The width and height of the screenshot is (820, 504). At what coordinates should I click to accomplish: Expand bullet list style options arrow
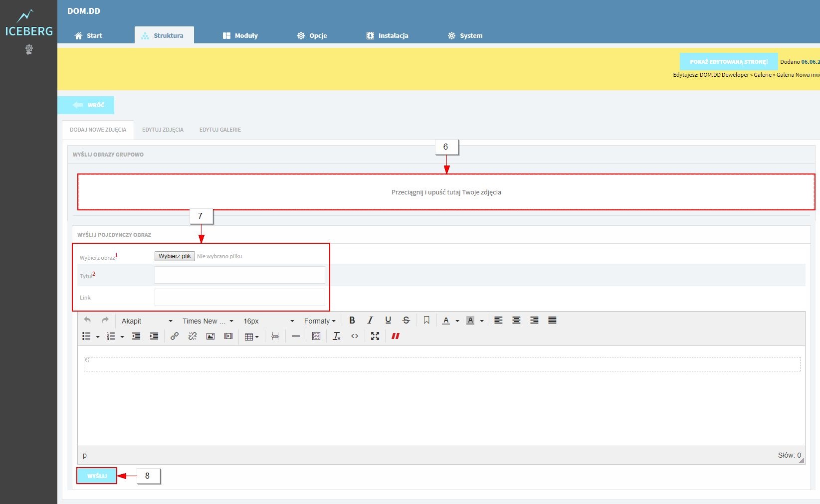pyautogui.click(x=98, y=337)
